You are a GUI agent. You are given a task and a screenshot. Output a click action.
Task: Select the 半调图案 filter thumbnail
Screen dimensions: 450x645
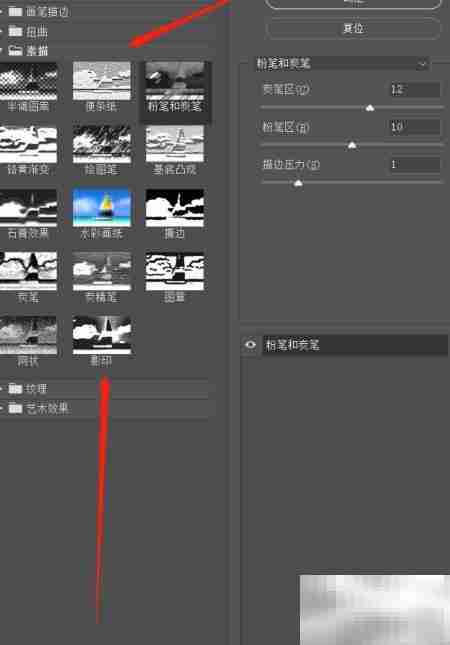coord(28,81)
